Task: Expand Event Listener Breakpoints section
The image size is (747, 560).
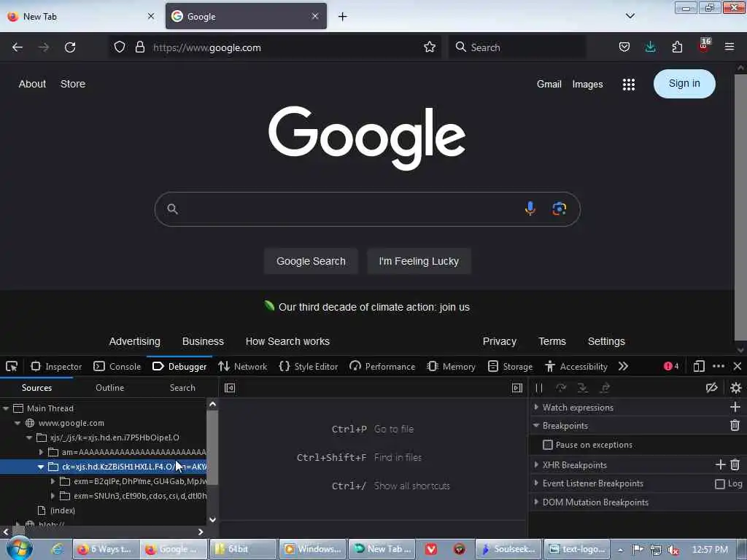Action: (536, 483)
